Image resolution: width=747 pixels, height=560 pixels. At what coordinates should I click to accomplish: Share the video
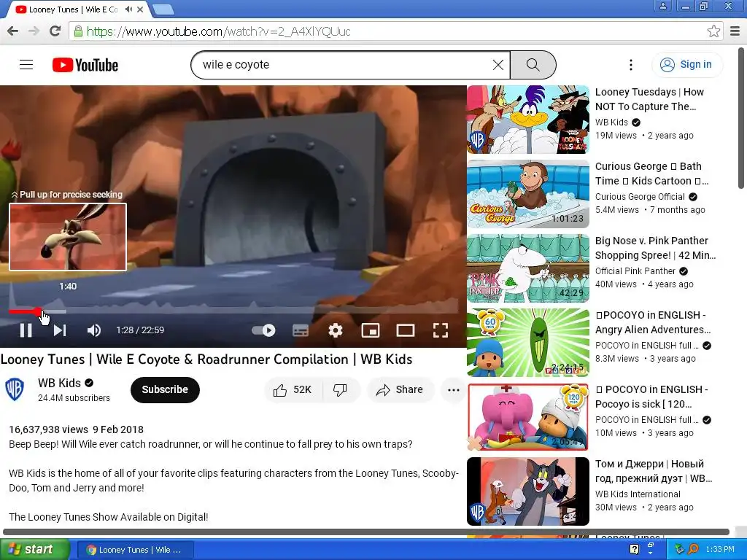point(400,390)
